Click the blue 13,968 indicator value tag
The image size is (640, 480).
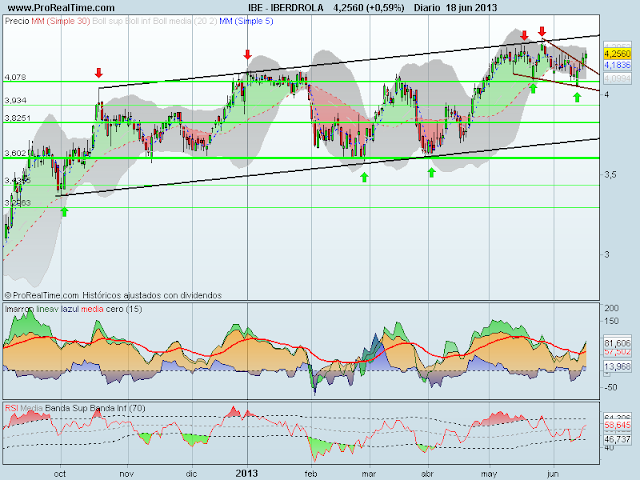(618, 367)
